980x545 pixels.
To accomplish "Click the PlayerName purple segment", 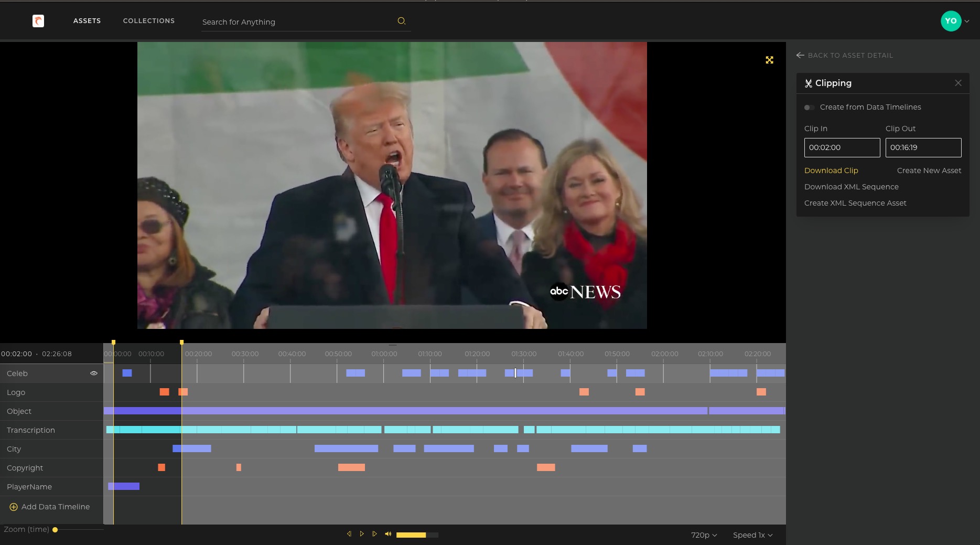I will (x=124, y=486).
